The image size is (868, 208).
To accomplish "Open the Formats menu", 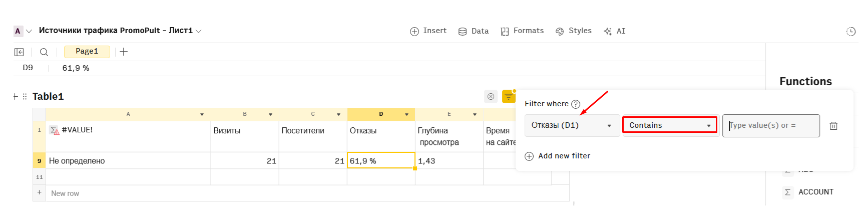I will (x=522, y=31).
